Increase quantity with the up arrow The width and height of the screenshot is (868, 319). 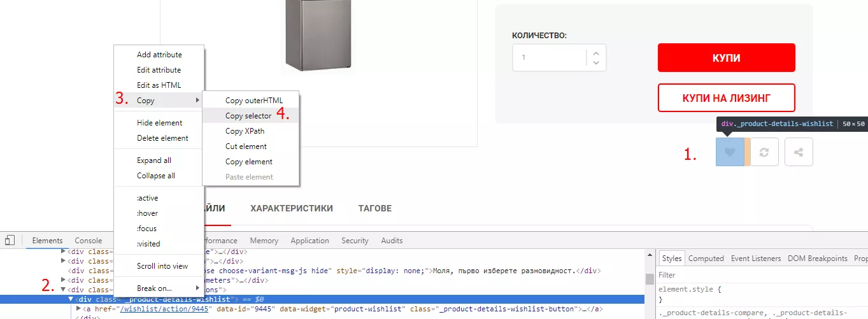click(x=596, y=53)
